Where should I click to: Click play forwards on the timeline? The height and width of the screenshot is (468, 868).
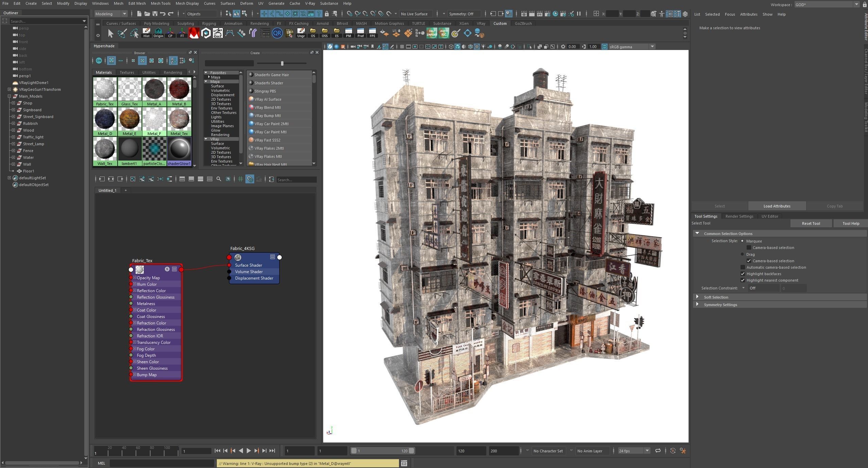[x=248, y=451]
